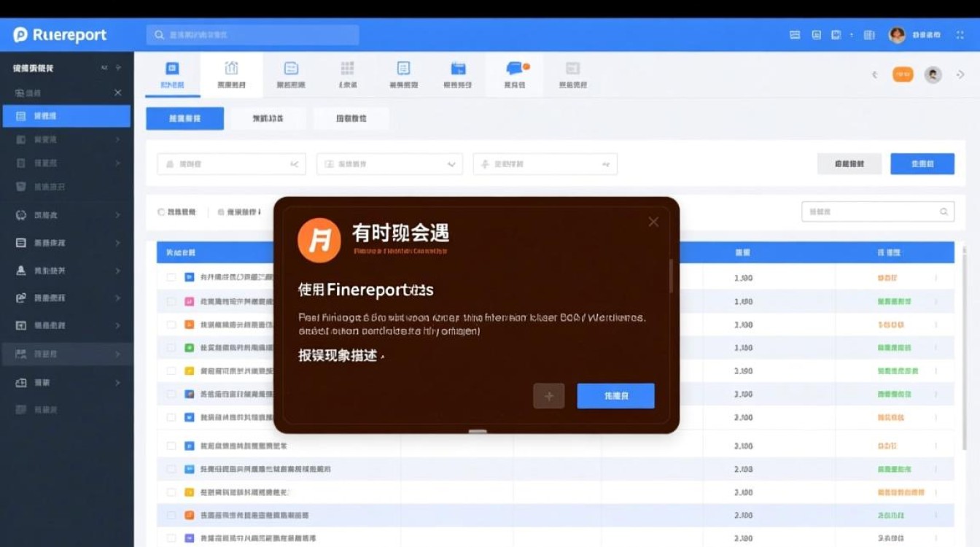
Task: Collapse the sidebar using the header chevron icon
Action: tap(104, 68)
